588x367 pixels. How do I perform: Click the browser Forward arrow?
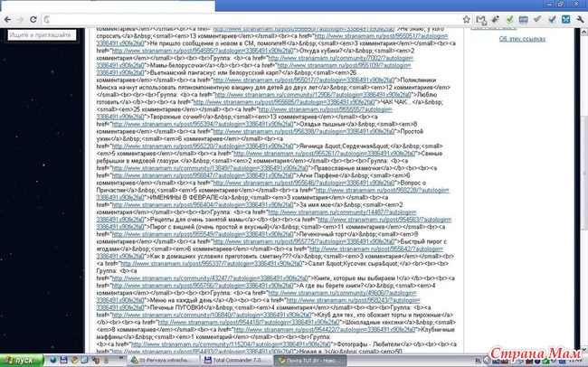[22, 17]
